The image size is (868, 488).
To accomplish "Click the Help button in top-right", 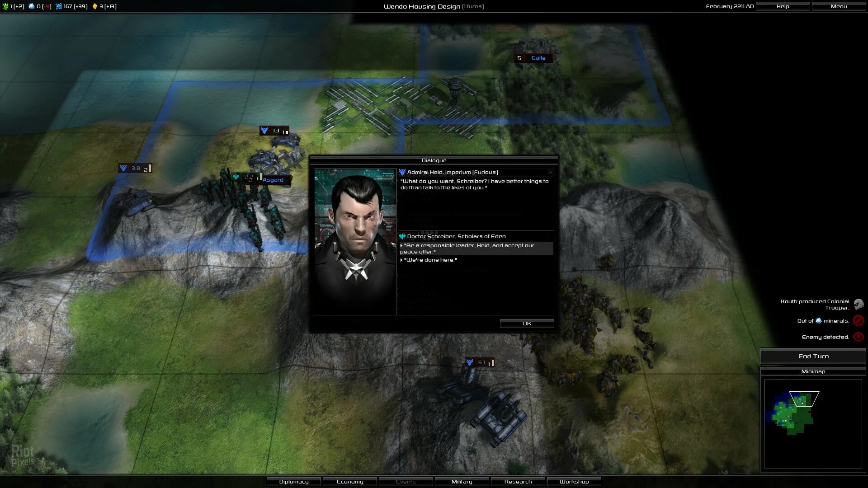I will [x=783, y=6].
